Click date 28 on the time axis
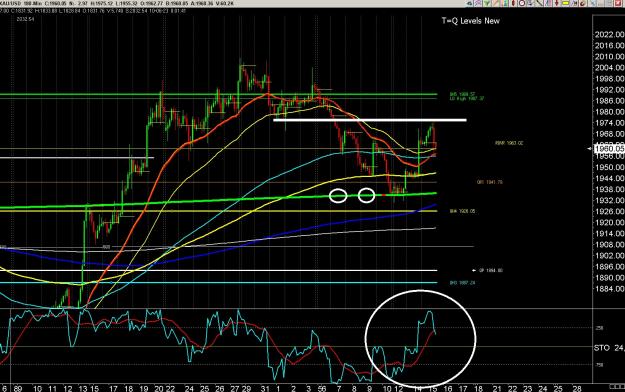 577,388
